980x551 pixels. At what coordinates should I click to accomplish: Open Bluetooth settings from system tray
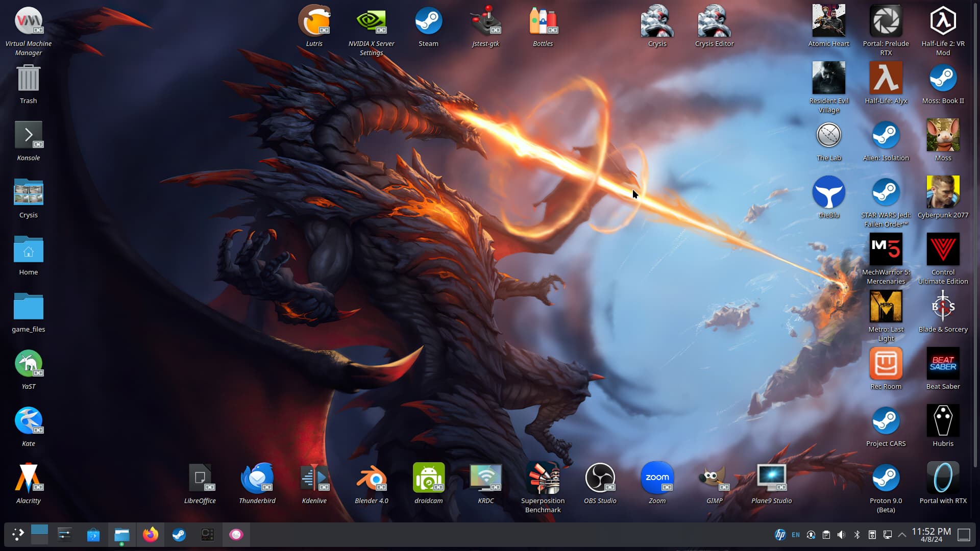tap(856, 535)
